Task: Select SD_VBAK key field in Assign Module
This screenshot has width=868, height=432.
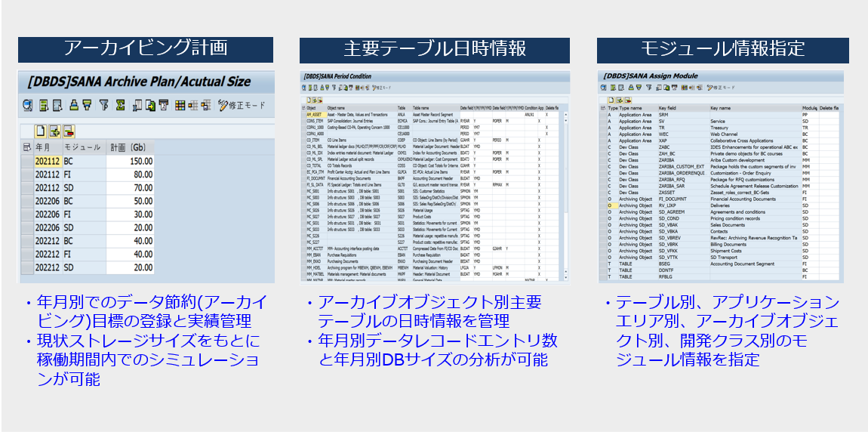Action: (684, 224)
